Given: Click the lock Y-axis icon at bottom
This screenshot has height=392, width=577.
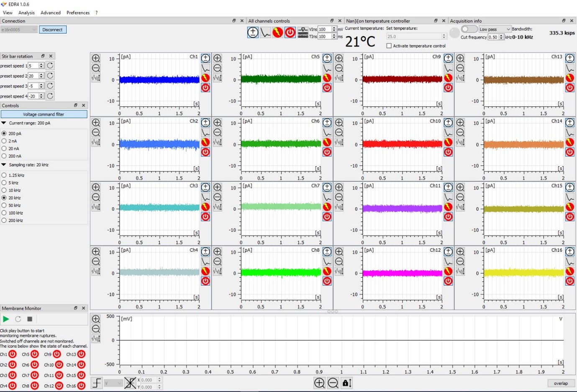Looking at the screenshot, I should [x=347, y=383].
